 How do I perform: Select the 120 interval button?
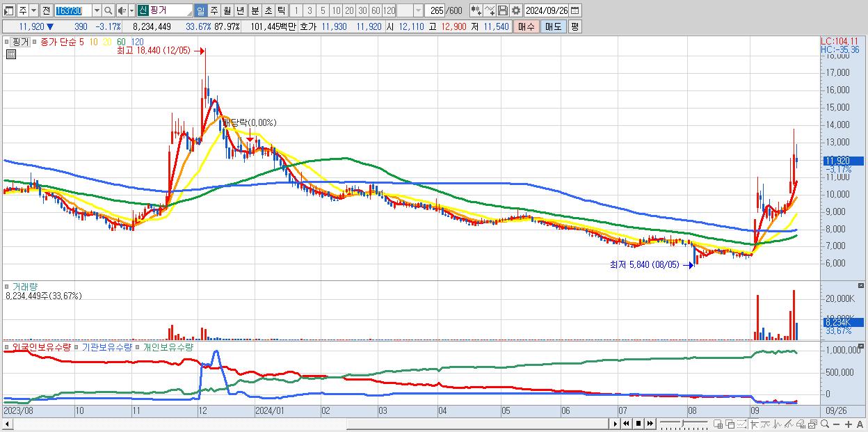389,10
